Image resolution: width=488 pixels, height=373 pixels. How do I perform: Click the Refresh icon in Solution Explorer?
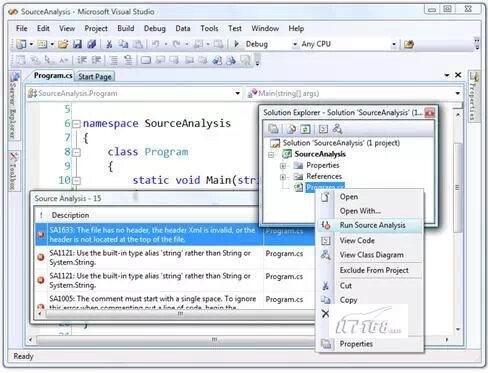[305, 129]
